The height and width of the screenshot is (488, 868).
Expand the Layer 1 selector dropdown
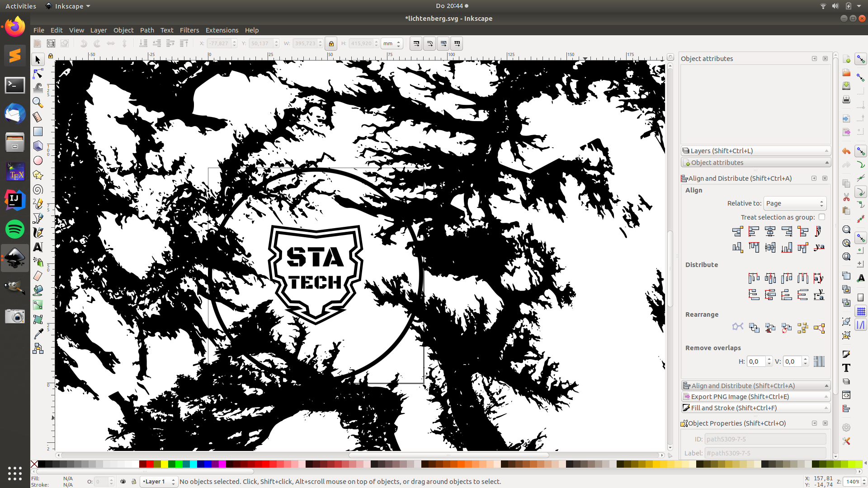pos(159,482)
